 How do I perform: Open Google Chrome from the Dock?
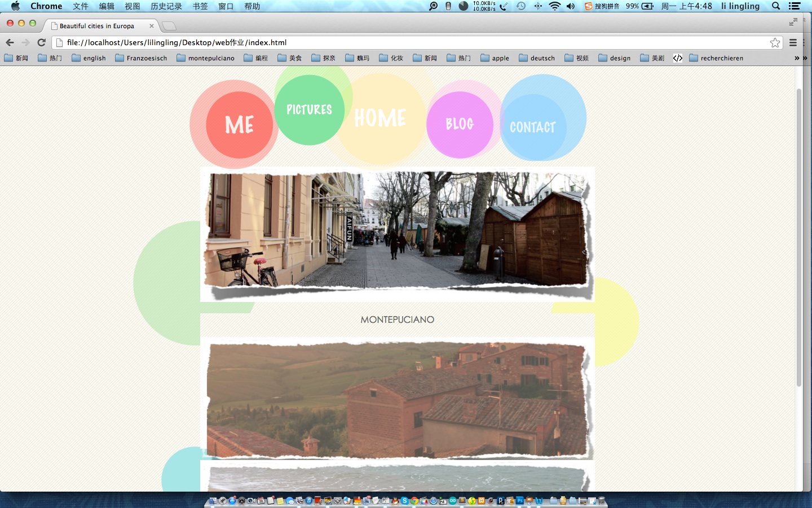point(414,501)
